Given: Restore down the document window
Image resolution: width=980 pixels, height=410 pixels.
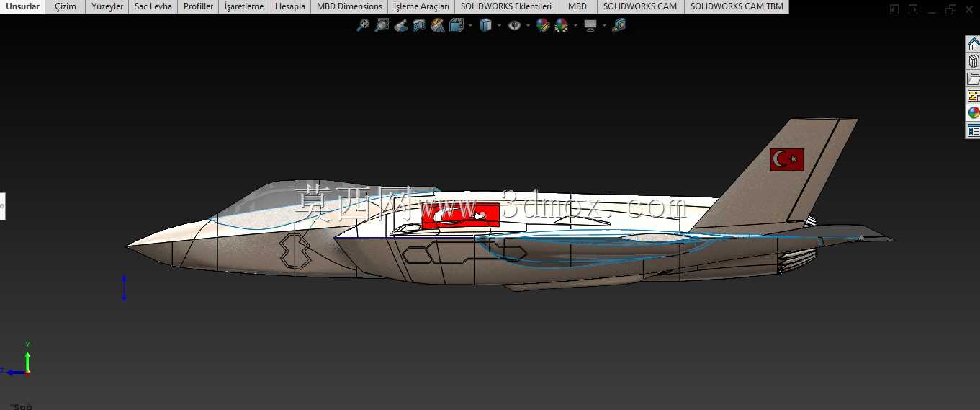Looking at the screenshot, I should (950, 9).
